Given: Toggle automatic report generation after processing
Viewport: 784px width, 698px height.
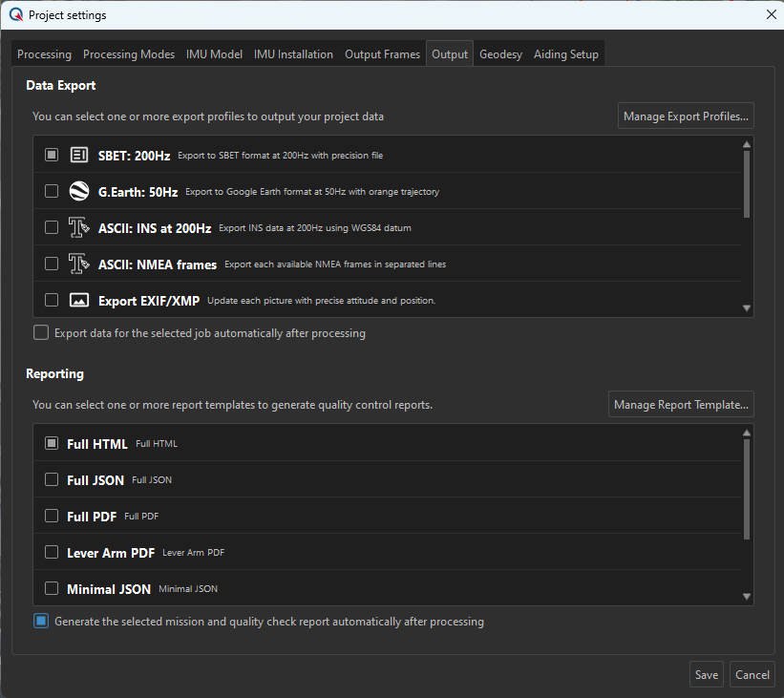Looking at the screenshot, I should coord(41,622).
